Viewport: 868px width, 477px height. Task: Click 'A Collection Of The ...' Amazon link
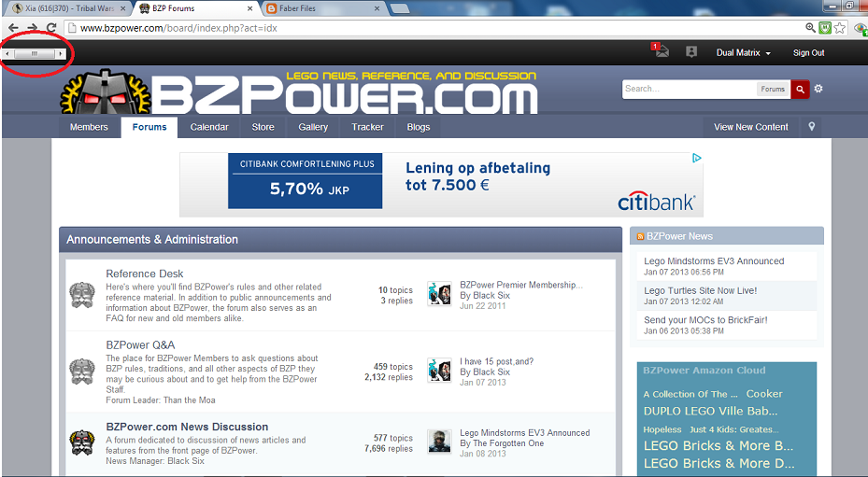pos(690,395)
